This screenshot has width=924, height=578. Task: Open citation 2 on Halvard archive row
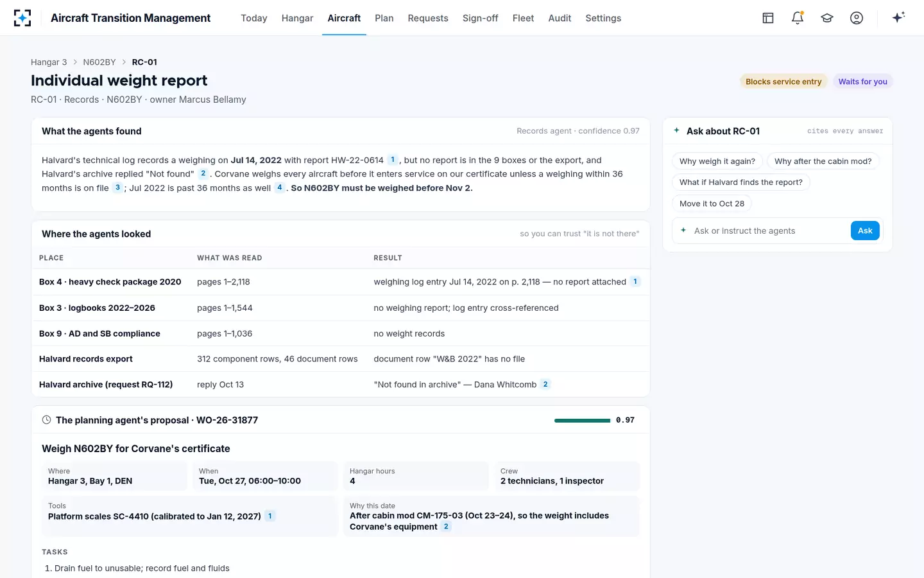click(545, 384)
